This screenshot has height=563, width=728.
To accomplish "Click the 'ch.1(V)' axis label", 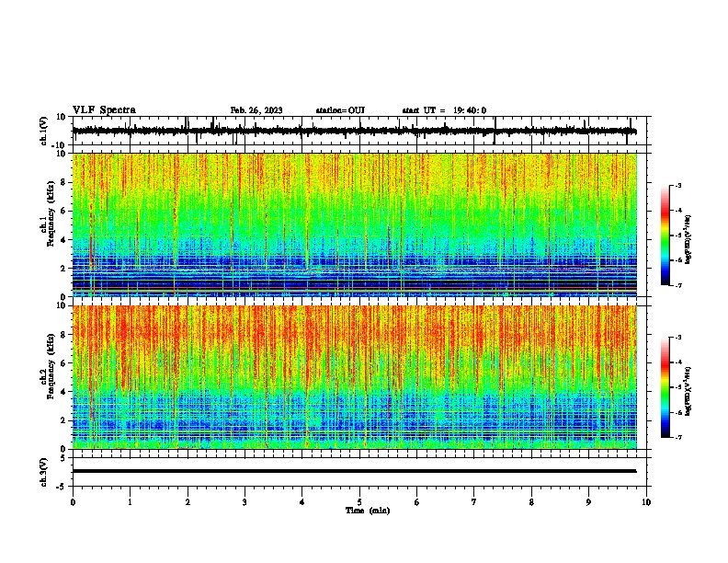I will [43, 131].
